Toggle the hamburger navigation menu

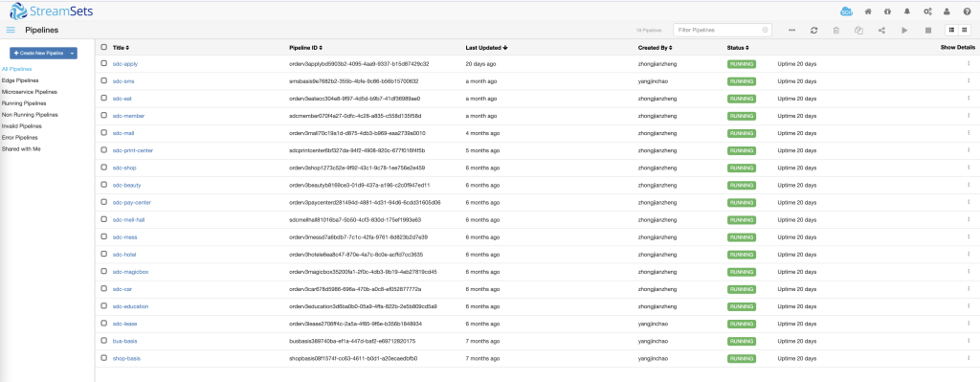pyautogui.click(x=11, y=30)
